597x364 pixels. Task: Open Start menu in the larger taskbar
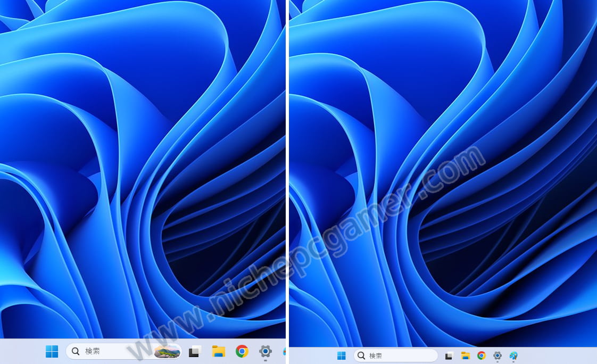click(52, 351)
